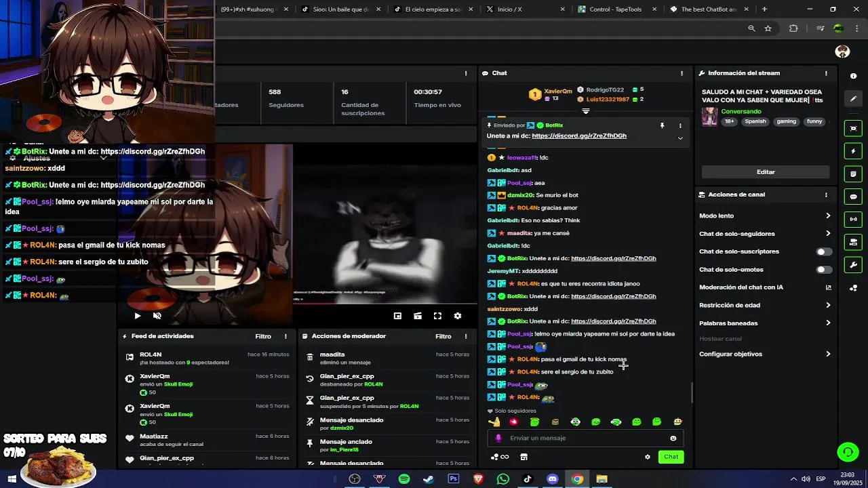Open the browser extensions puzzle icon
The image size is (868, 488).
pyautogui.click(x=793, y=28)
